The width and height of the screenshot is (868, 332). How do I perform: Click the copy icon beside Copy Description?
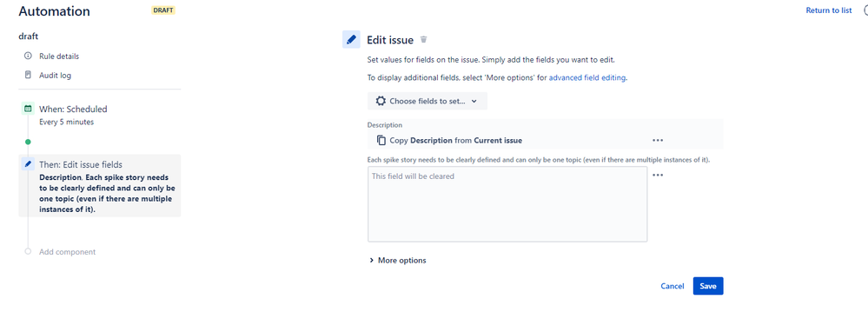(x=381, y=141)
